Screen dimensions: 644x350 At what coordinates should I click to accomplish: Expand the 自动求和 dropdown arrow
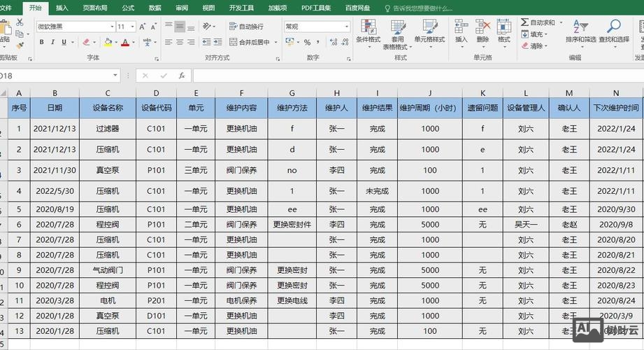[561, 22]
